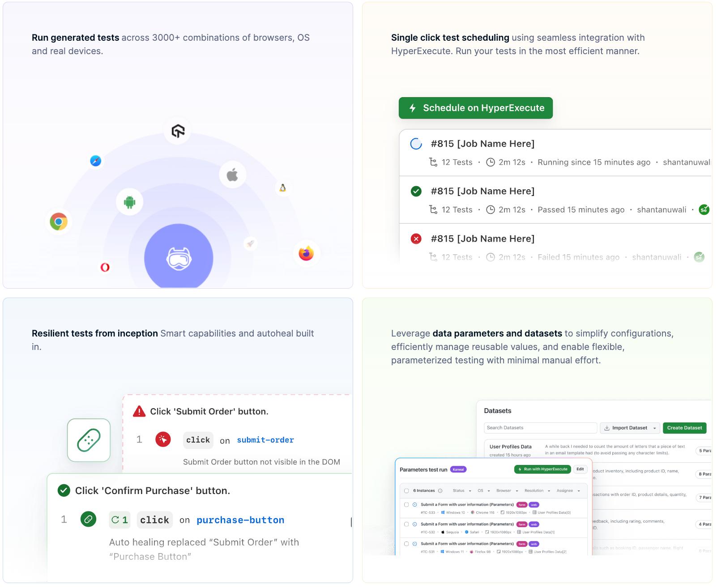Click the green Android robot icon
The image size is (717, 588).
(130, 202)
